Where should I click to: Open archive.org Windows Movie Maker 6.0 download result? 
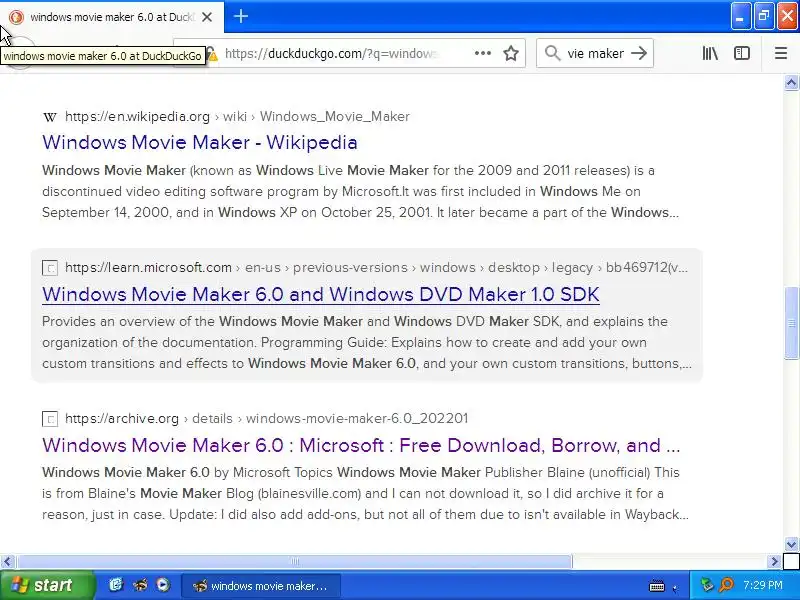point(361,445)
